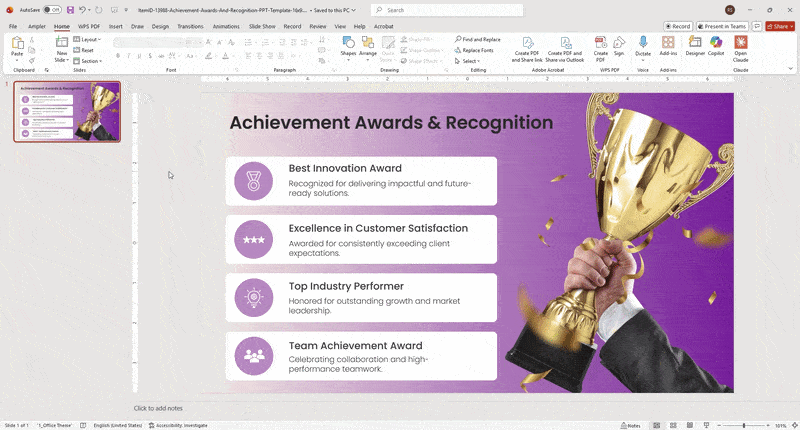Click the purple Save icon
This screenshot has height=430, width=800.
click(70, 10)
